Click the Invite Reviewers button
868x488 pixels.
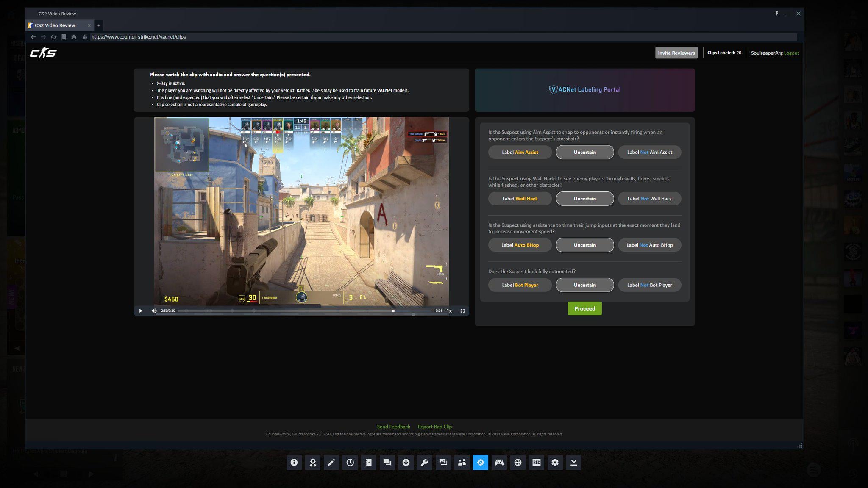676,53
